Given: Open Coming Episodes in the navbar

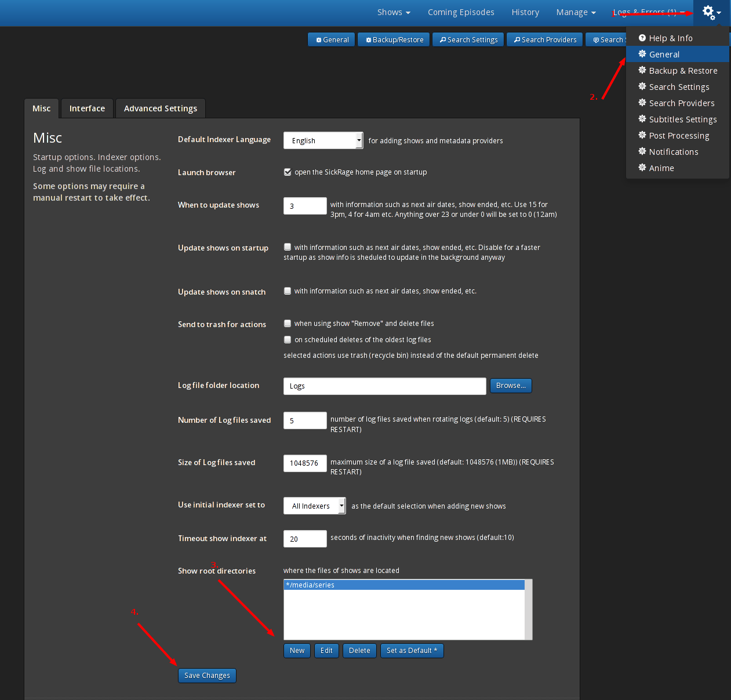Looking at the screenshot, I should (461, 12).
